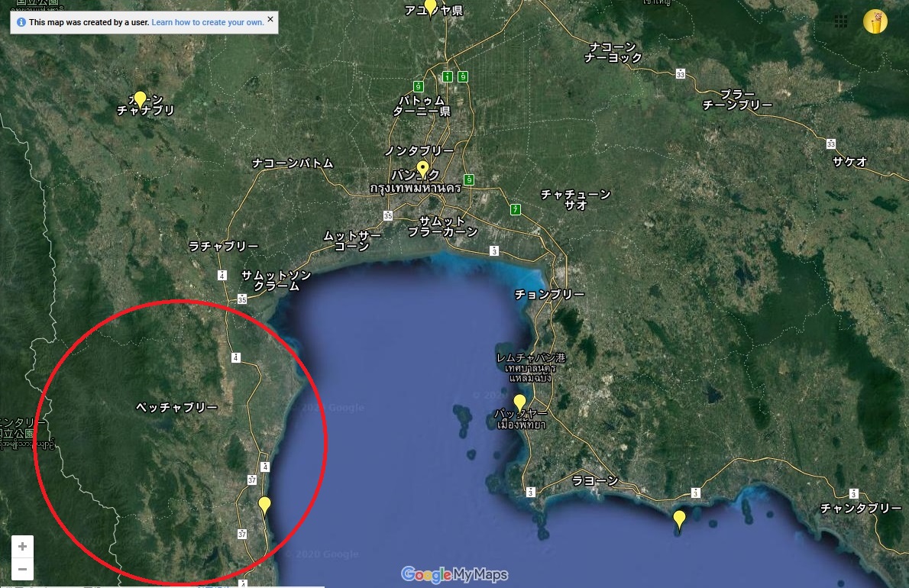
Task: Click the ラヨーン map label
Action: point(595,481)
